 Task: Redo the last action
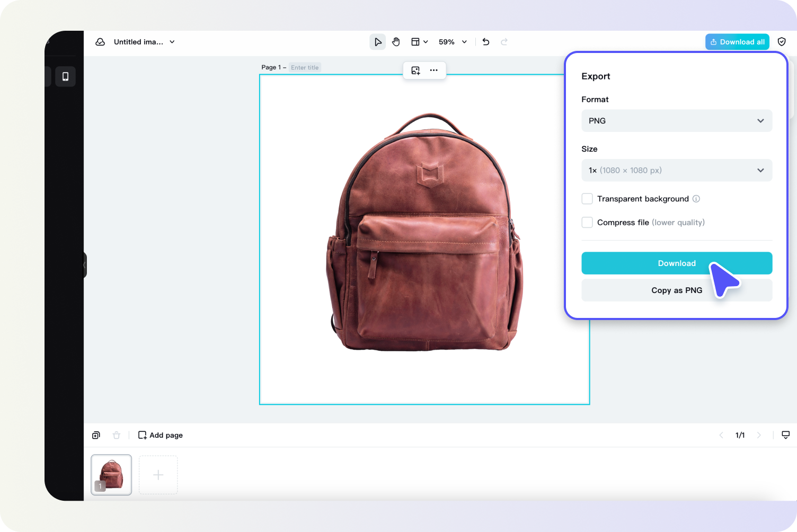(504, 41)
